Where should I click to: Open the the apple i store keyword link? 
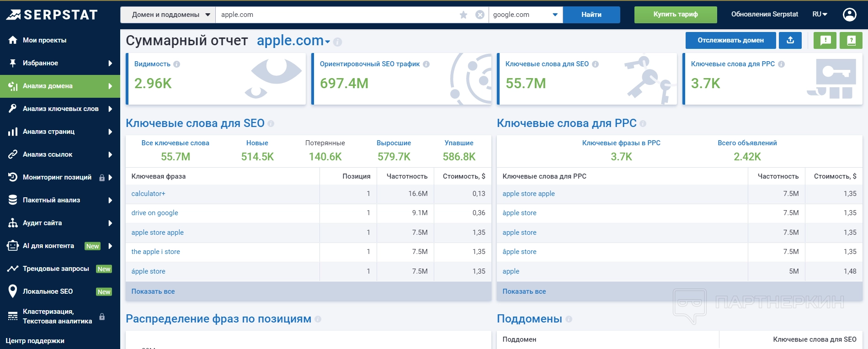(155, 252)
